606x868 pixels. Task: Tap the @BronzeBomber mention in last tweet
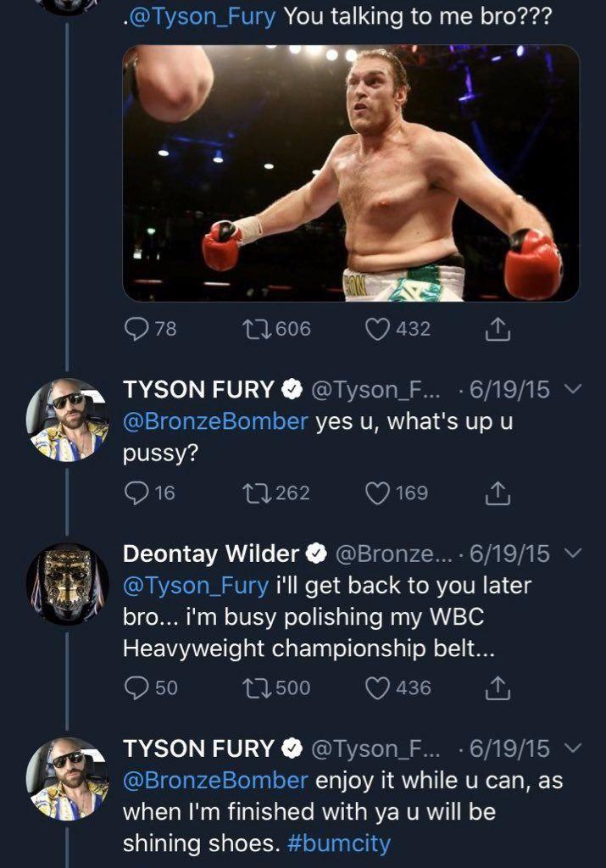click(x=215, y=781)
